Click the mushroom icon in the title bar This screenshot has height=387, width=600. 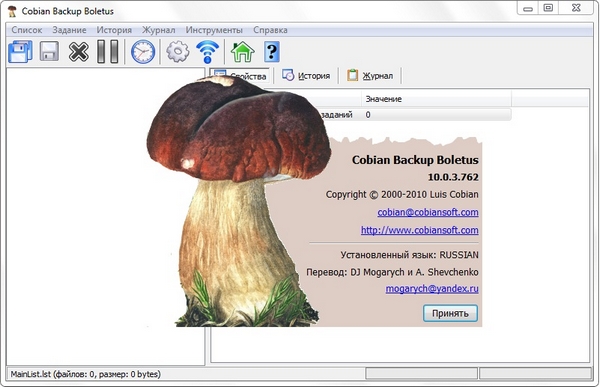12,11
